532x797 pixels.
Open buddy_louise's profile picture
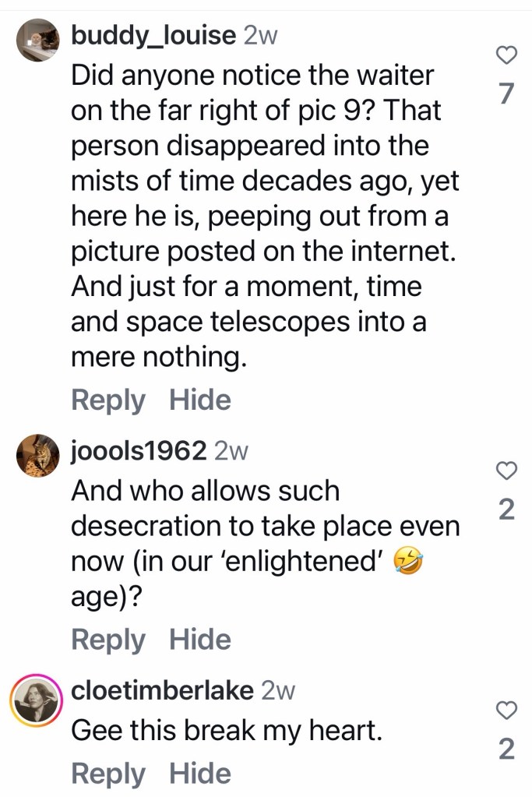coord(39,41)
